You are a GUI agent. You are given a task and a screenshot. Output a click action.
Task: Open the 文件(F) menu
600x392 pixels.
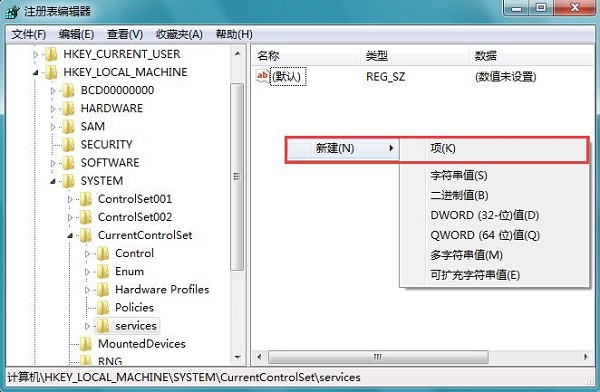point(29,34)
